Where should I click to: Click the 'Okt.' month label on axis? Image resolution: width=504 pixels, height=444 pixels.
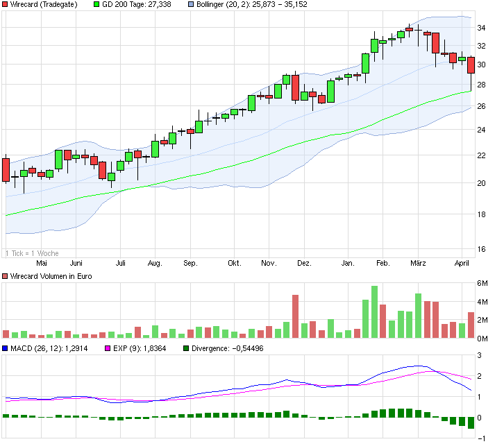click(235, 263)
